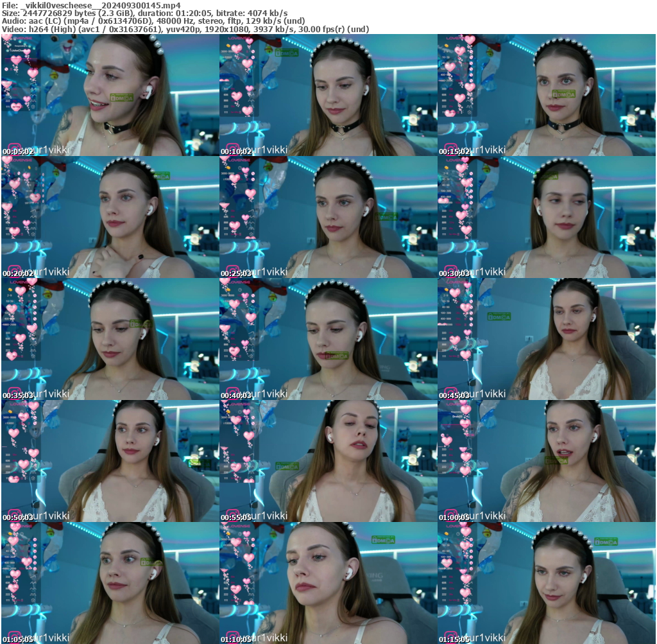Open the 00:55:05 preview frame
Screen dimensions: 657x644
click(x=328, y=460)
